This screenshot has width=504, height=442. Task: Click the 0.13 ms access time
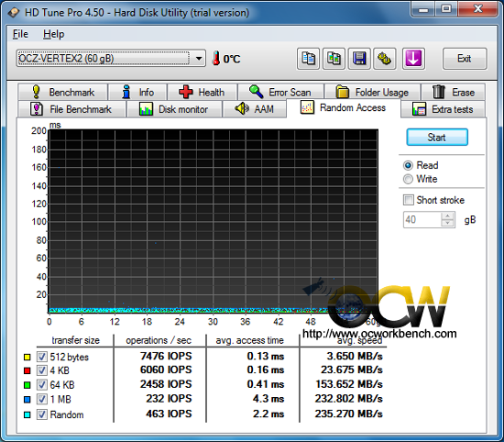tap(266, 356)
